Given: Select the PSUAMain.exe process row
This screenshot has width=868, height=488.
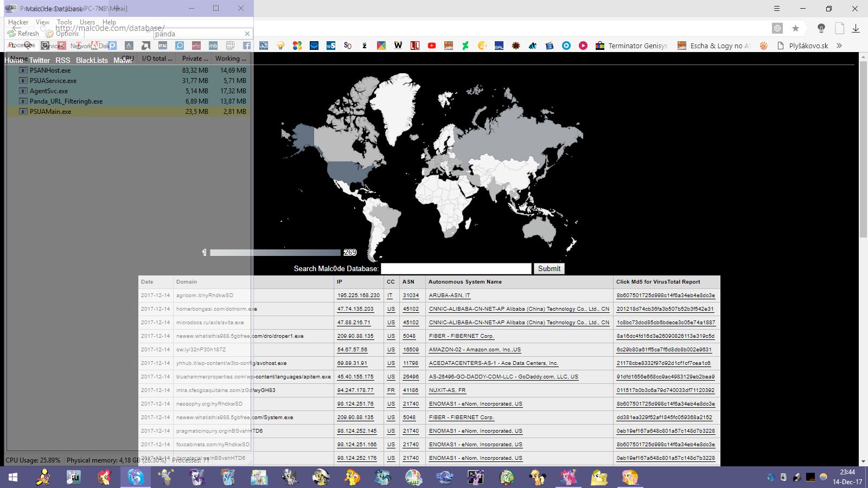Looking at the screenshot, I should tap(50, 112).
